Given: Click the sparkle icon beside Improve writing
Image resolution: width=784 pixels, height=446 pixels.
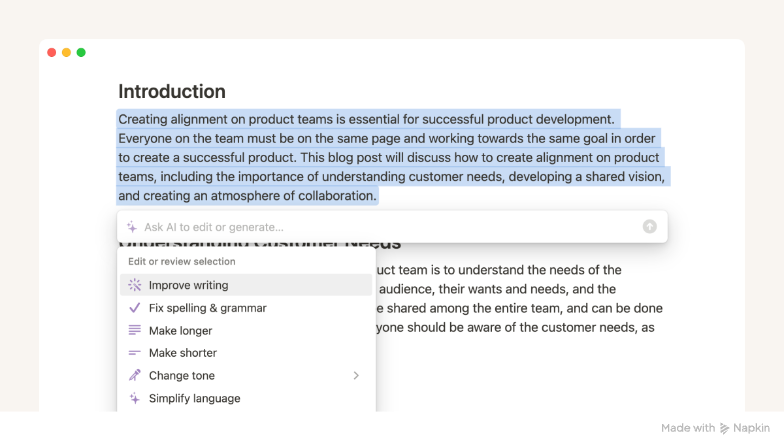Looking at the screenshot, I should [135, 286].
